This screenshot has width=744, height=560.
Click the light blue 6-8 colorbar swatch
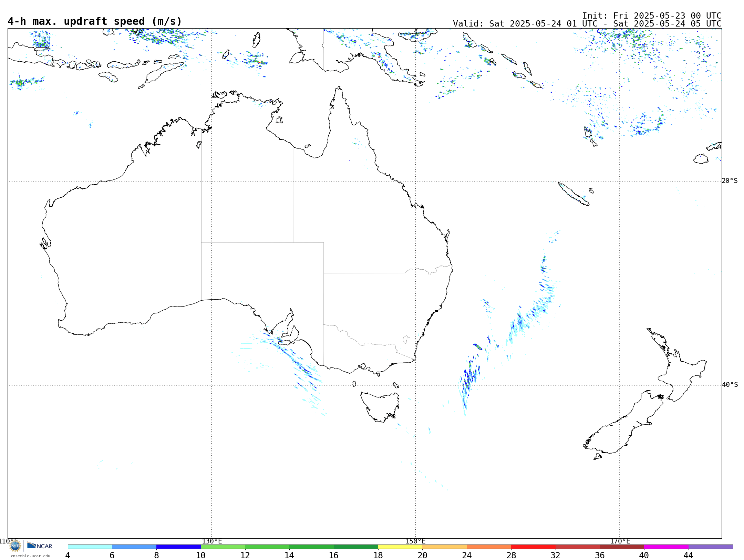click(134, 547)
